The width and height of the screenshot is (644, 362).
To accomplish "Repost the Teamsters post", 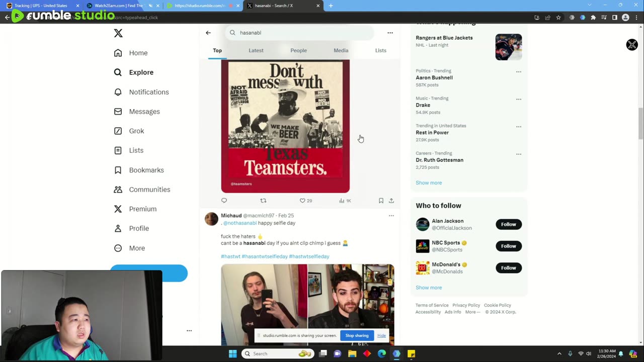I will (x=263, y=201).
